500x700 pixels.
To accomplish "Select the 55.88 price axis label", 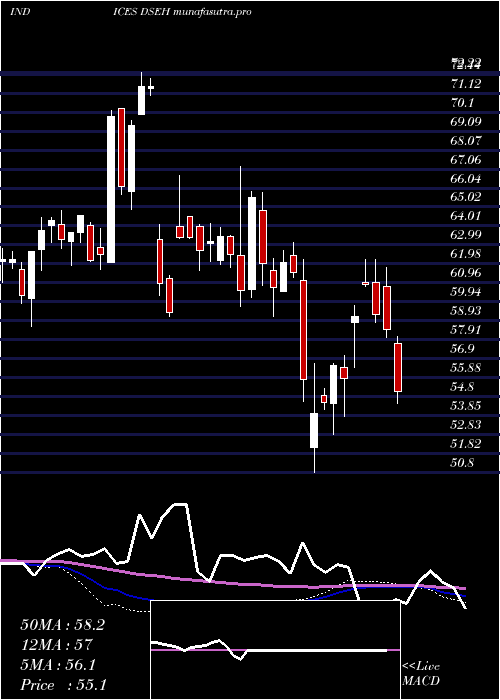I will pyautogui.click(x=467, y=368).
